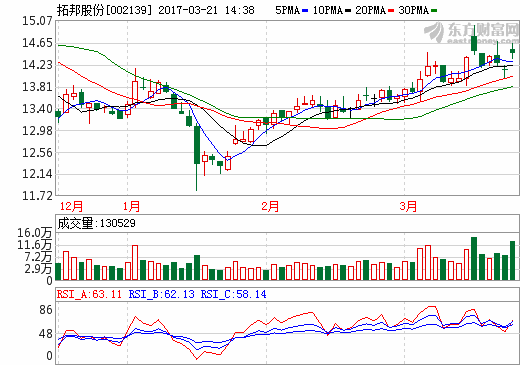Click the 30PMA green legend swatch
The height and width of the screenshot is (365, 520).
pos(434,11)
